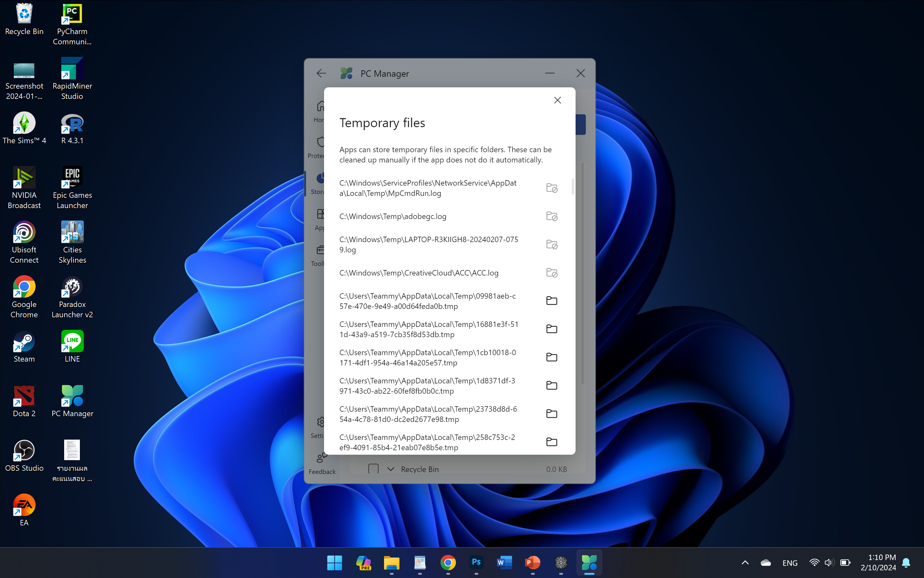Select EA desktop shortcut
The width and height of the screenshot is (924, 578).
tap(24, 511)
